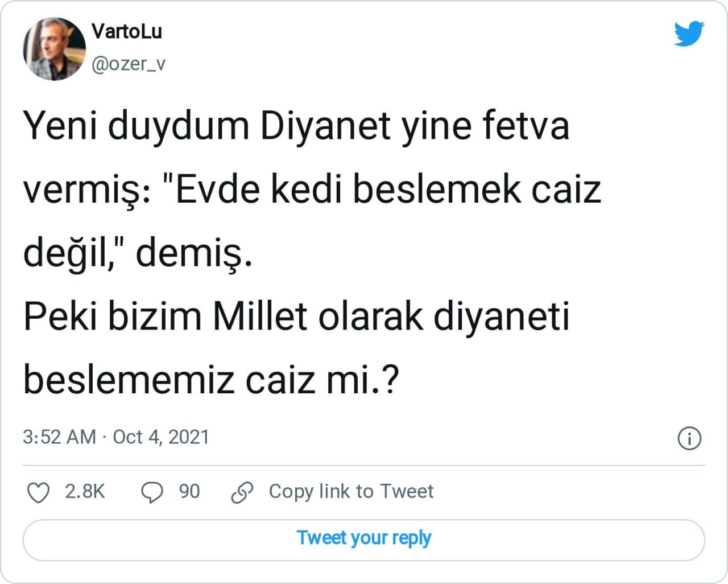This screenshot has height=584, width=728.
Task: Click the 90 replies count
Action: [x=189, y=491]
